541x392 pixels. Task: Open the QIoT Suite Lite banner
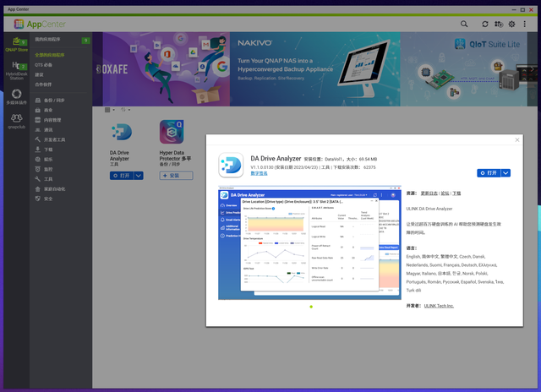(464, 69)
